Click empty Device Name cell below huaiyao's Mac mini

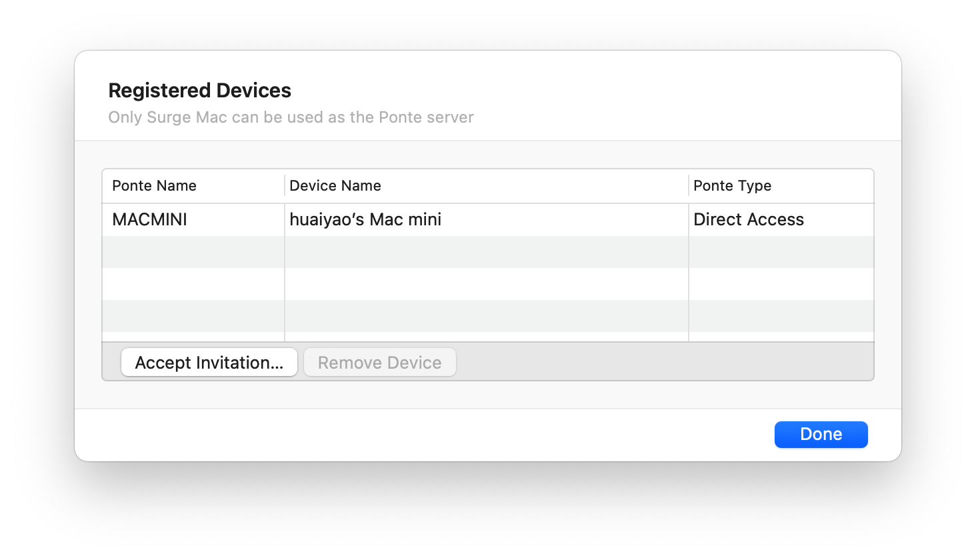coord(487,252)
